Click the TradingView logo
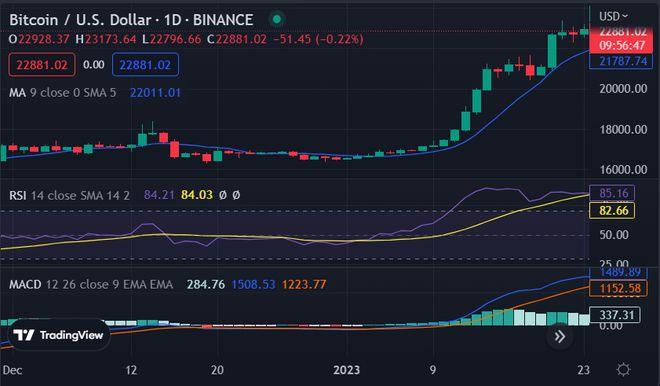This screenshot has height=386, width=660. tap(59, 335)
